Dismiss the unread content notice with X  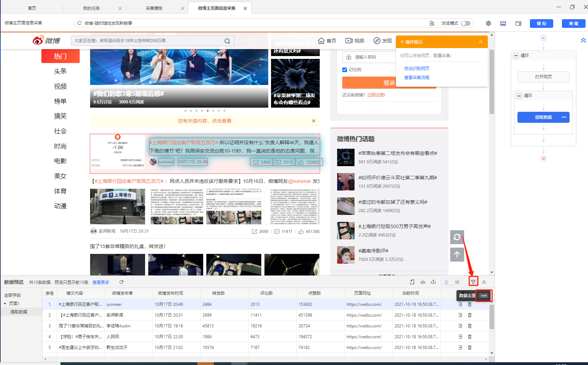(313, 121)
